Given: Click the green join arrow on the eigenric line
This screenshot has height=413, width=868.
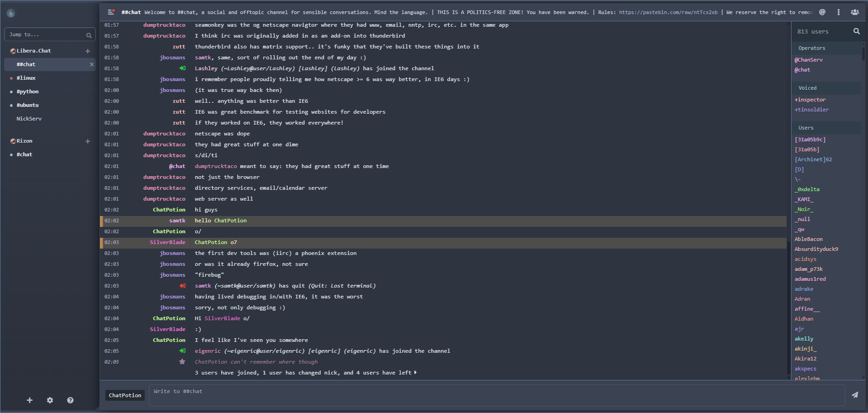Looking at the screenshot, I should [x=182, y=351].
